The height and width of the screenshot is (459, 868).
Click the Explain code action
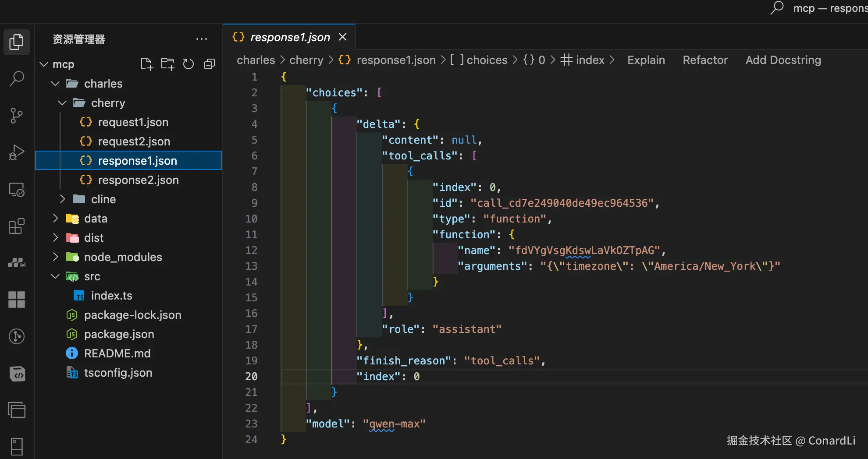(646, 60)
